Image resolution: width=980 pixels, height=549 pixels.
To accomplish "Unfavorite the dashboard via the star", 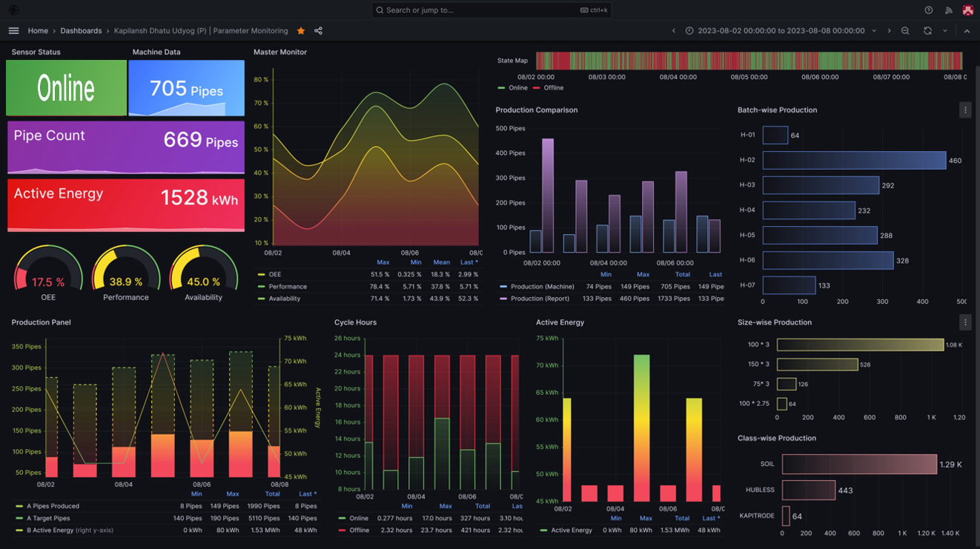I will pos(300,30).
